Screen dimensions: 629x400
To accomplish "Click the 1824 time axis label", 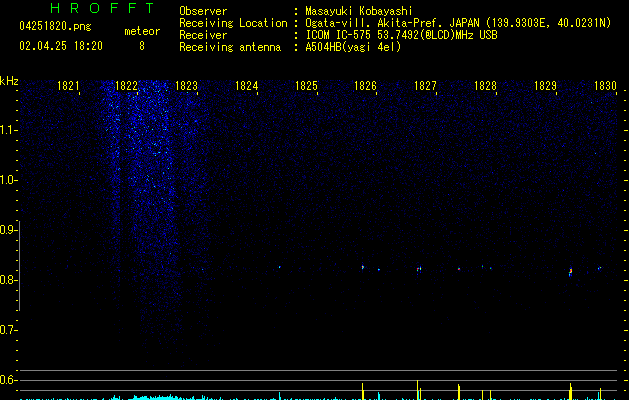I will [246, 86].
